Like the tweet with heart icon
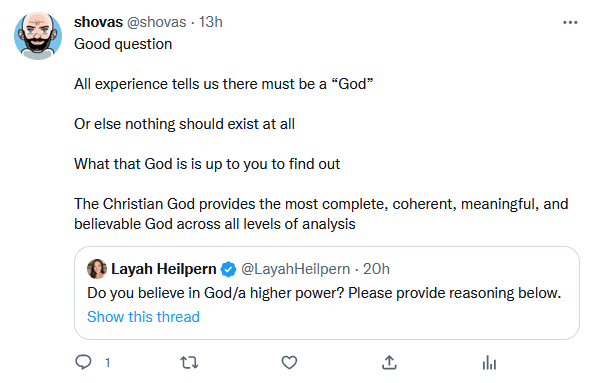The height and width of the screenshot is (383, 594). tap(289, 363)
